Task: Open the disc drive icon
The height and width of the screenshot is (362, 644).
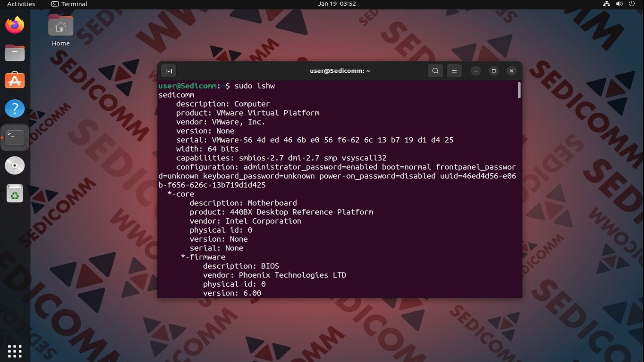Action: (15, 165)
